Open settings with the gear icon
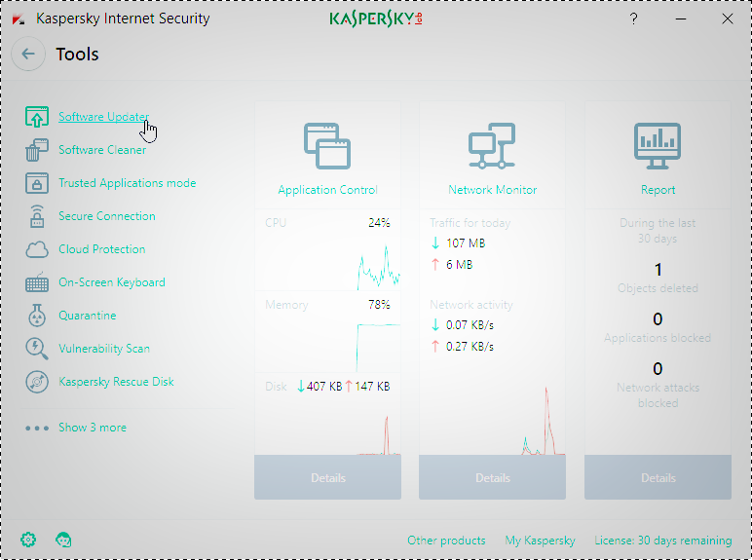The width and height of the screenshot is (752, 560). pyautogui.click(x=28, y=540)
